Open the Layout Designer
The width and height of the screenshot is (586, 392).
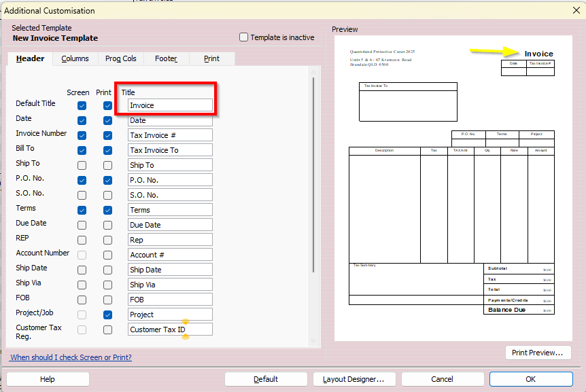354,379
